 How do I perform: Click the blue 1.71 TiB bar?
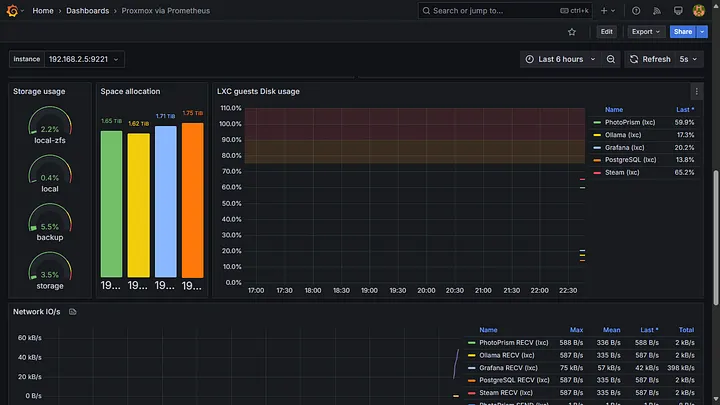point(166,202)
